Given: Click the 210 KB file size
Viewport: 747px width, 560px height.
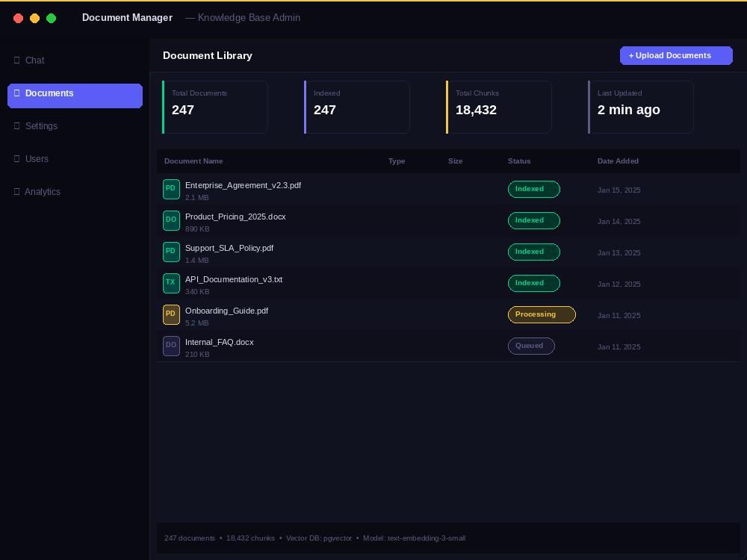Looking at the screenshot, I should 197,355.
